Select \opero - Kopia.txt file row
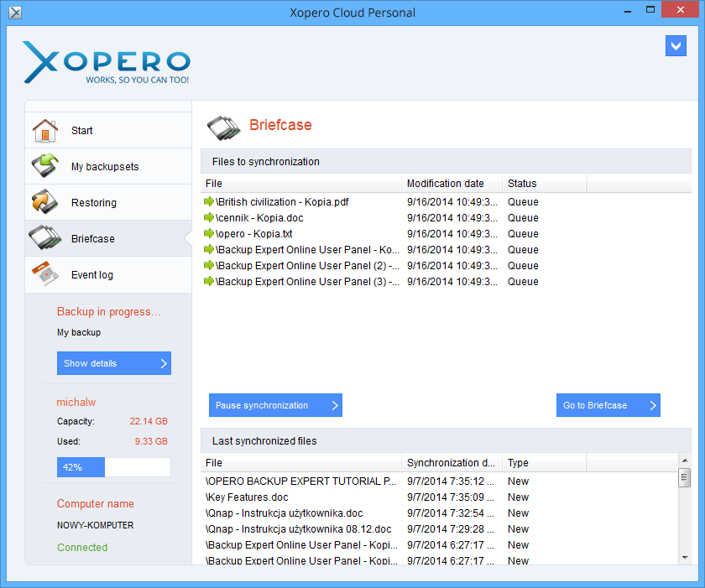Viewport: 705px width, 588px height. click(x=446, y=233)
